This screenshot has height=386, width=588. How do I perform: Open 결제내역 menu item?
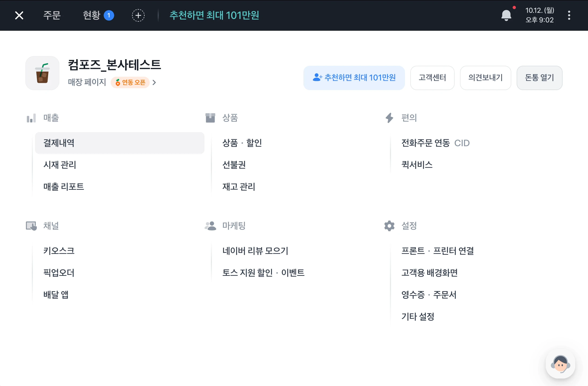coord(120,143)
